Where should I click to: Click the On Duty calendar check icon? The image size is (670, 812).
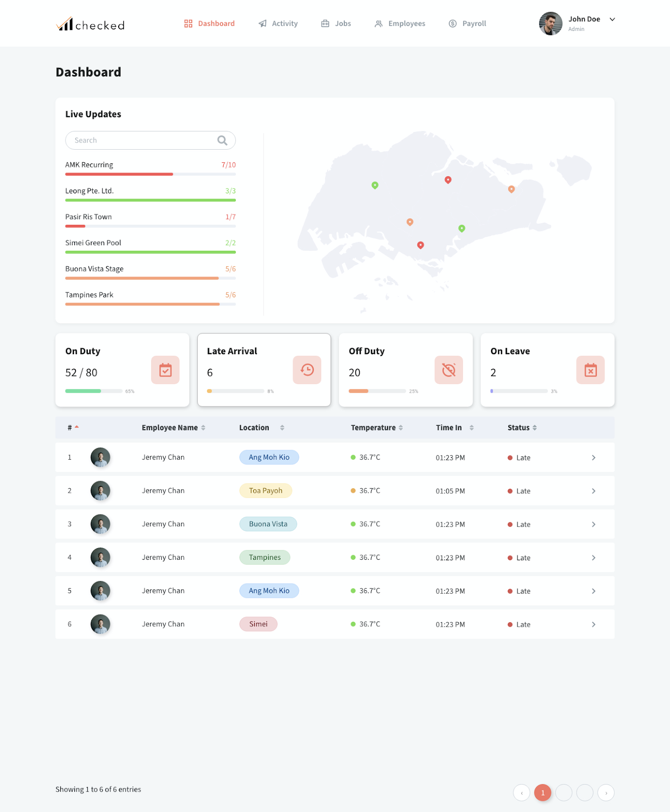pyautogui.click(x=165, y=370)
